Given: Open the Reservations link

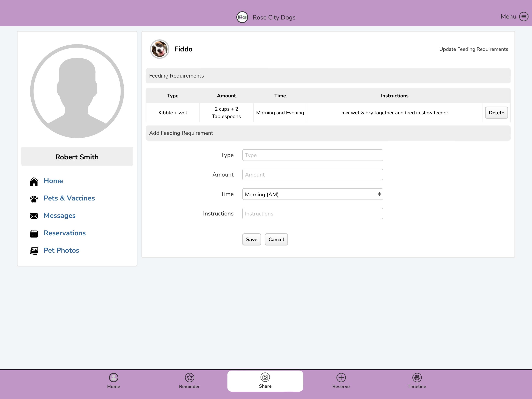Looking at the screenshot, I should point(65,233).
